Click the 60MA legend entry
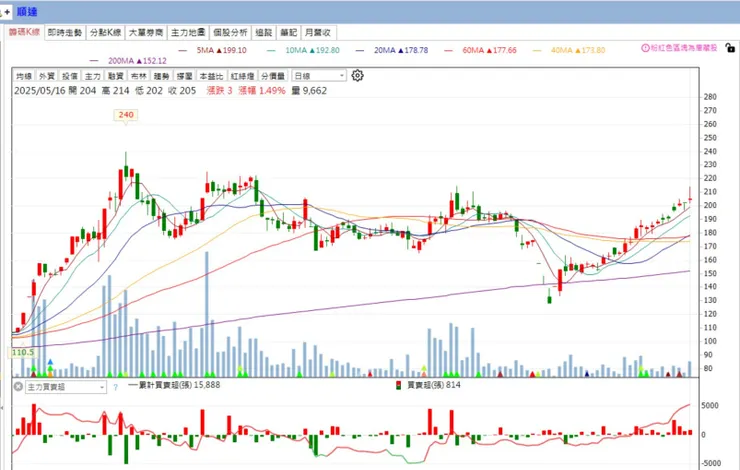Viewport: 740px width, 470px height. pyautogui.click(x=480, y=50)
